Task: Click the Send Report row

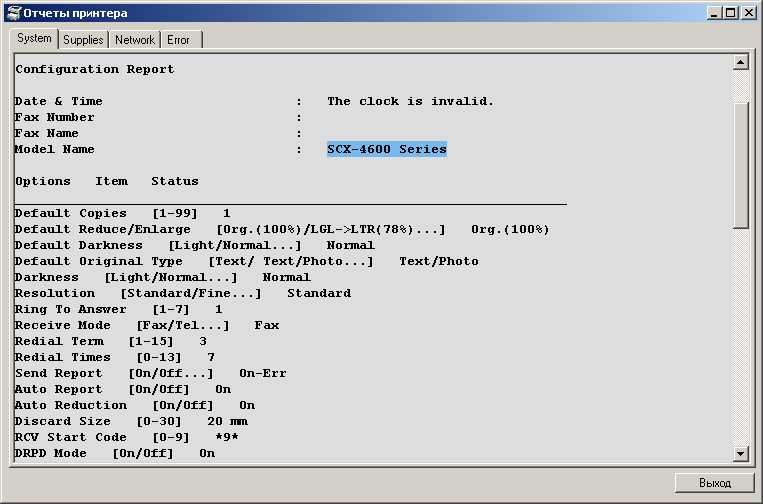Action: click(x=151, y=374)
